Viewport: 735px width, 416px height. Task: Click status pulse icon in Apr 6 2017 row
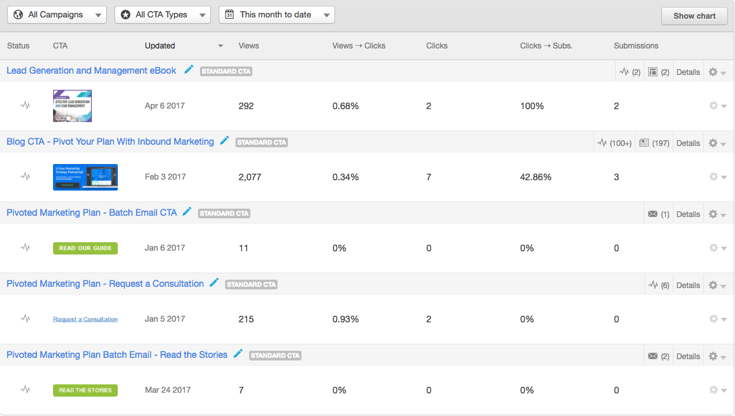pos(26,106)
